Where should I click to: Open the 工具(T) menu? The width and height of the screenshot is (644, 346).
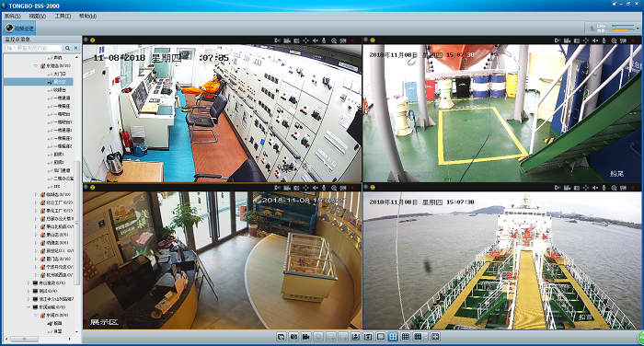click(x=63, y=16)
